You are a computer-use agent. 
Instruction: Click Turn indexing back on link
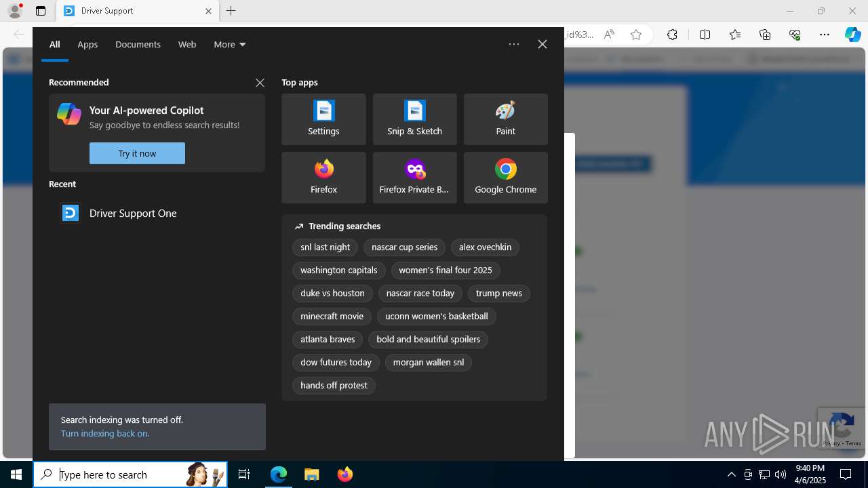pos(105,433)
